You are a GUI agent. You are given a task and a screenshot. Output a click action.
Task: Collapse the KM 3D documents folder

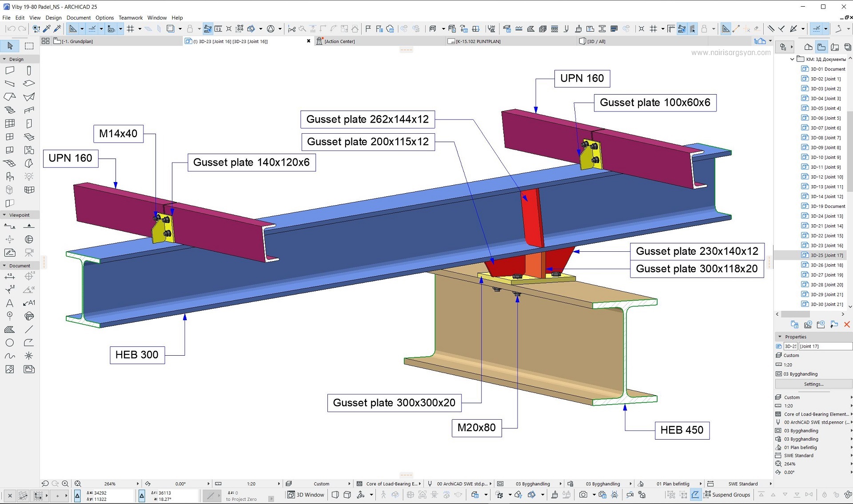pyautogui.click(x=792, y=59)
